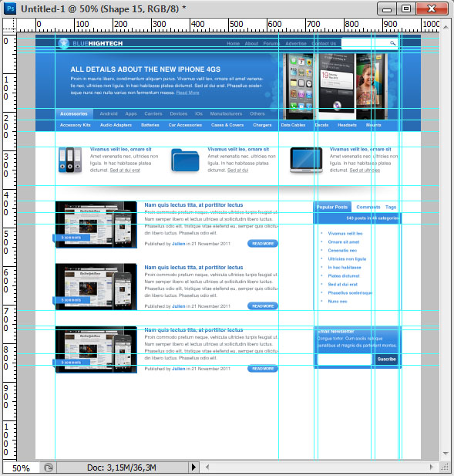
Task: Click the vertical scrollbar down arrow
Action: point(446,454)
